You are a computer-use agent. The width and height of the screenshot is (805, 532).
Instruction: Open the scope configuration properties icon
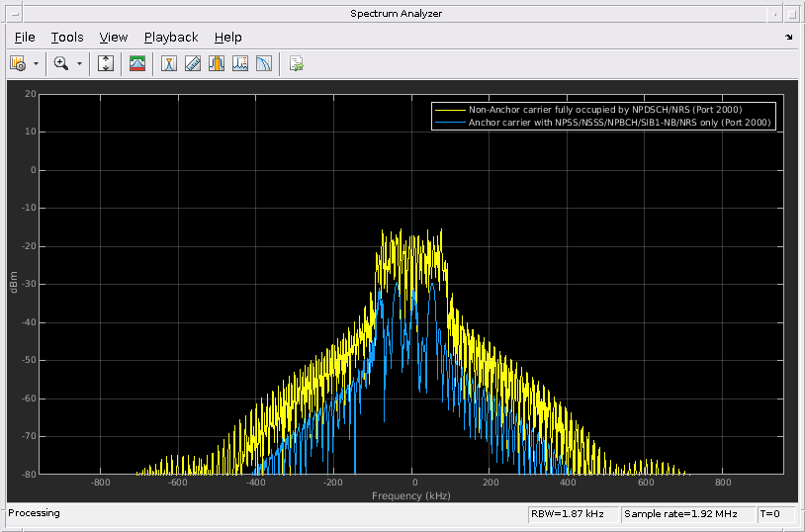(17, 63)
